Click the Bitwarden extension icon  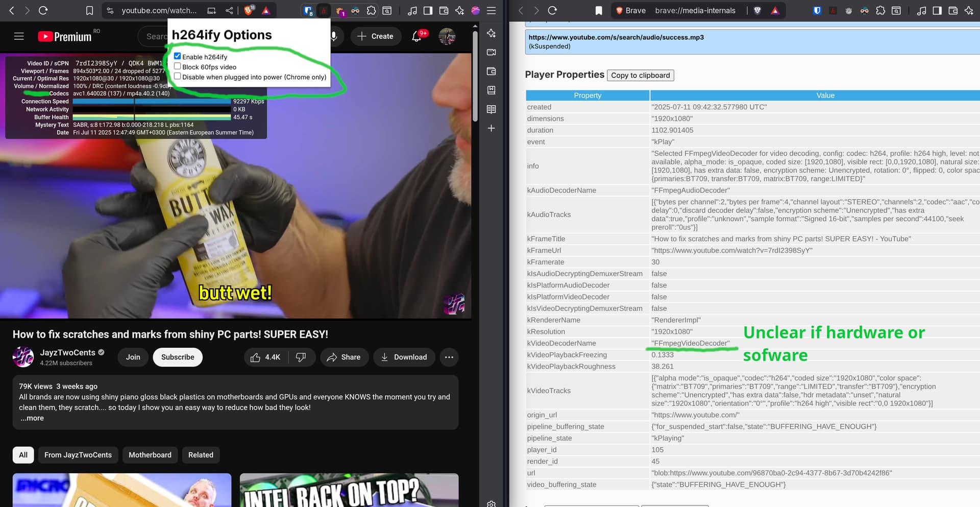pos(308,10)
